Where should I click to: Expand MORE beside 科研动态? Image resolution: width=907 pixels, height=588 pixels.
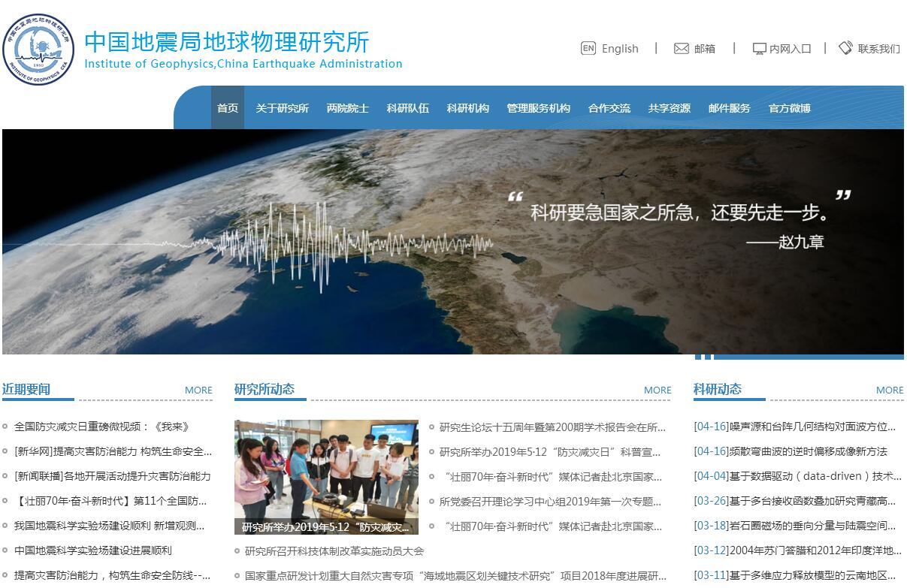(x=889, y=390)
